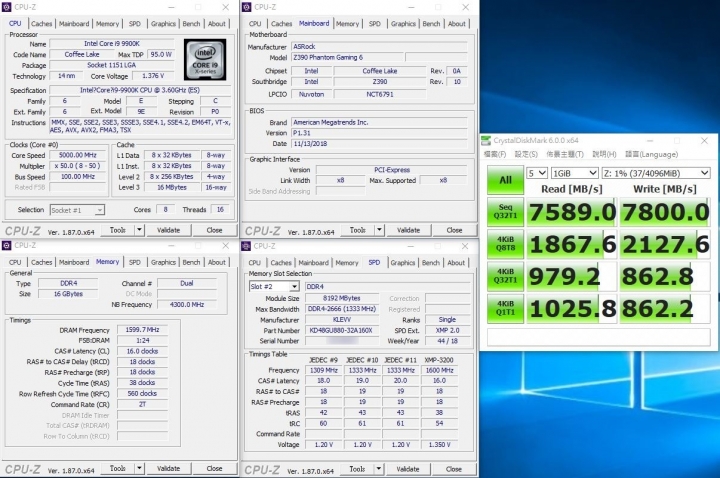720x478 pixels.
Task: Click the Multiplier x 50.0 value
Action: (78, 166)
